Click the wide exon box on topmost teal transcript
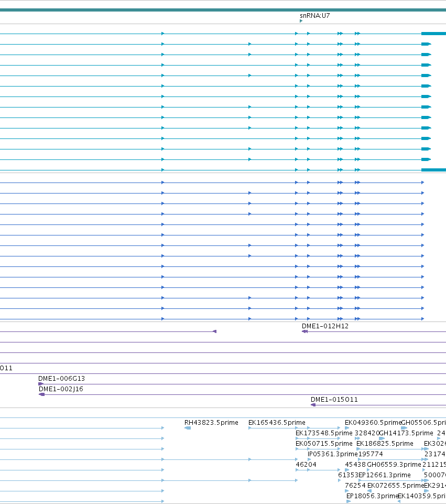Screen dimensions: 446x504 click(x=433, y=34)
